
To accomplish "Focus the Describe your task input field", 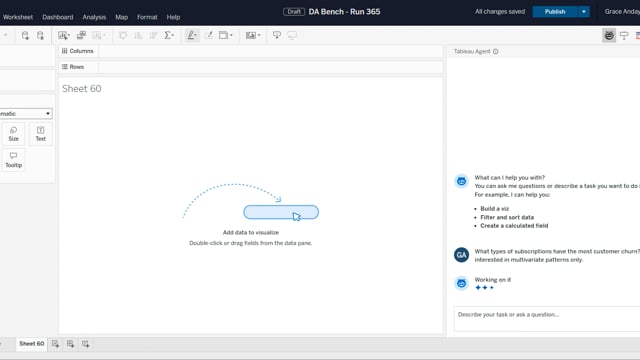I will point(547,319).
